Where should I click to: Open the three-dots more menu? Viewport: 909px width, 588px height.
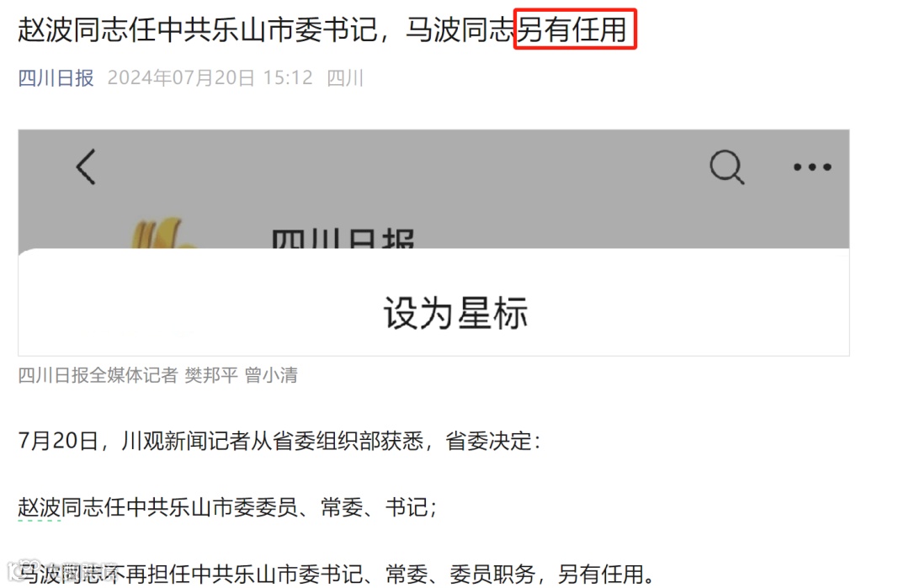(x=812, y=167)
